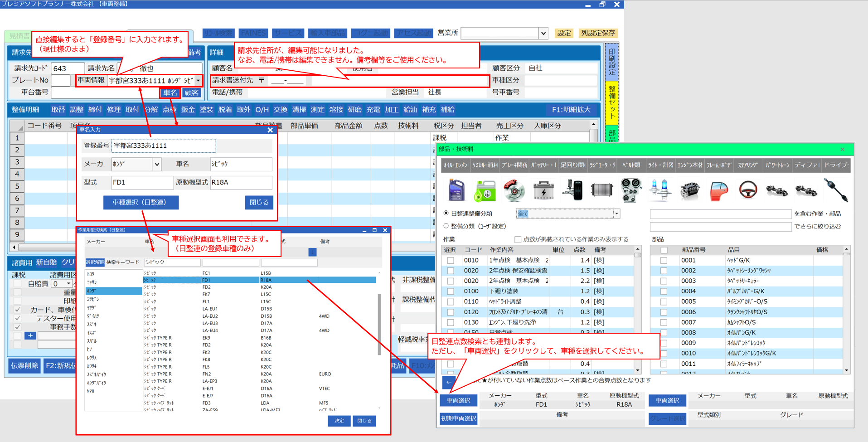Image resolution: width=868 pixels, height=442 pixels.
Task: Enable 点数が掲載されている作業のみ表示する checkbox
Action: (x=518, y=239)
